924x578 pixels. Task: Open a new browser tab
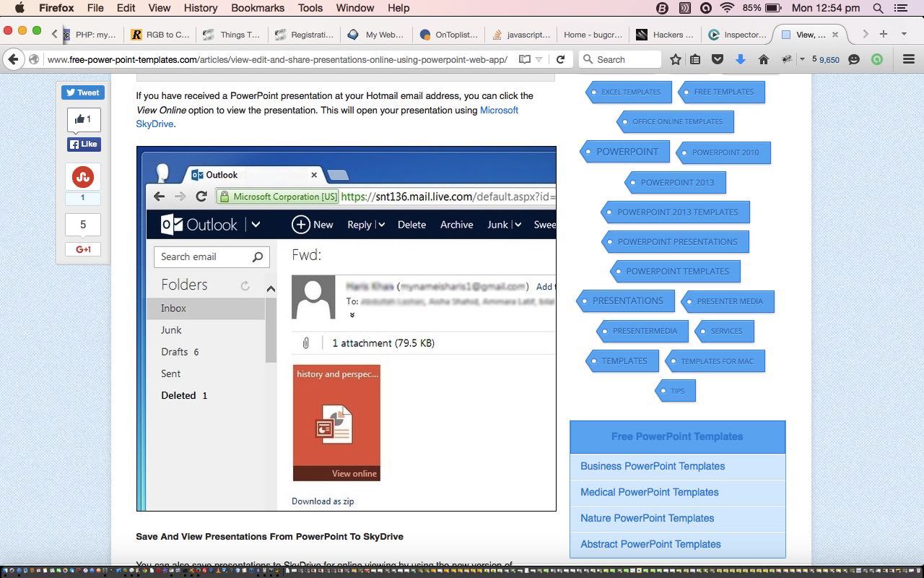884,34
